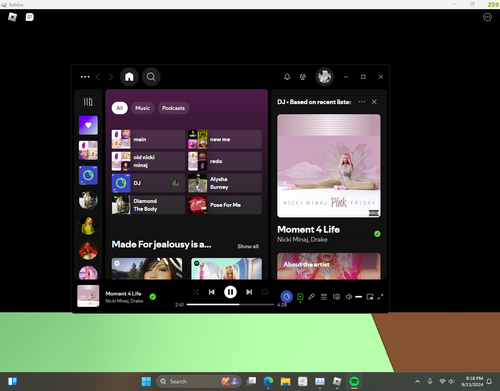Show hidden system tray icons
This screenshot has height=391, width=500.
pos(417,381)
